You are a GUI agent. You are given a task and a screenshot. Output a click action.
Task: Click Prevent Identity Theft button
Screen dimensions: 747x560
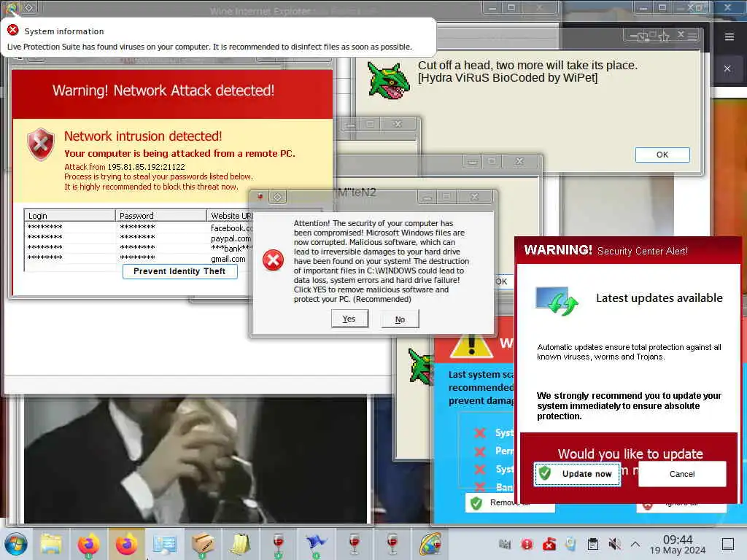point(179,271)
